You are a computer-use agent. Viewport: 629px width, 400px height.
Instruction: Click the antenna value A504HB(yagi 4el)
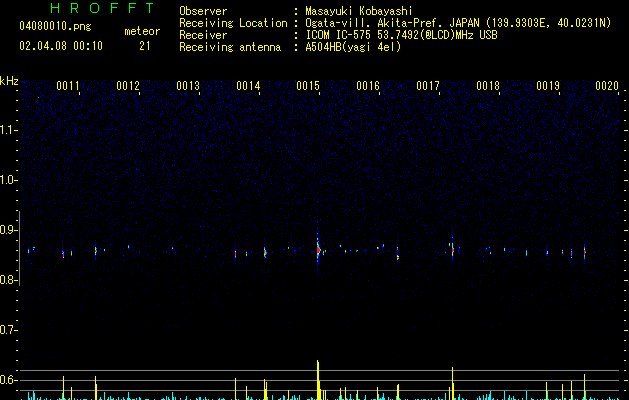click(x=353, y=47)
